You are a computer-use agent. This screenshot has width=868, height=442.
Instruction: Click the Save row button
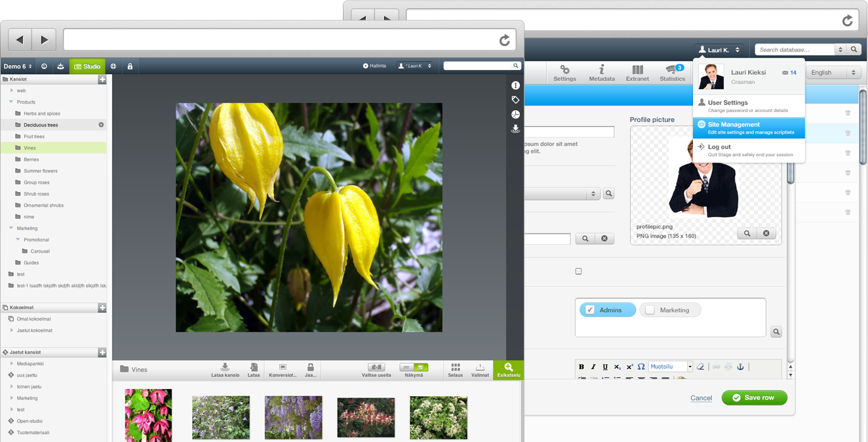coord(754,397)
